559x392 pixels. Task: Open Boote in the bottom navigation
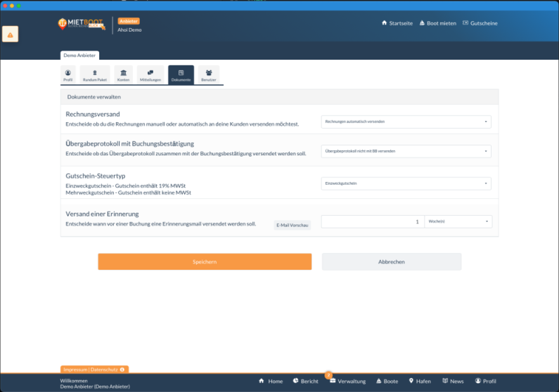[x=387, y=381]
